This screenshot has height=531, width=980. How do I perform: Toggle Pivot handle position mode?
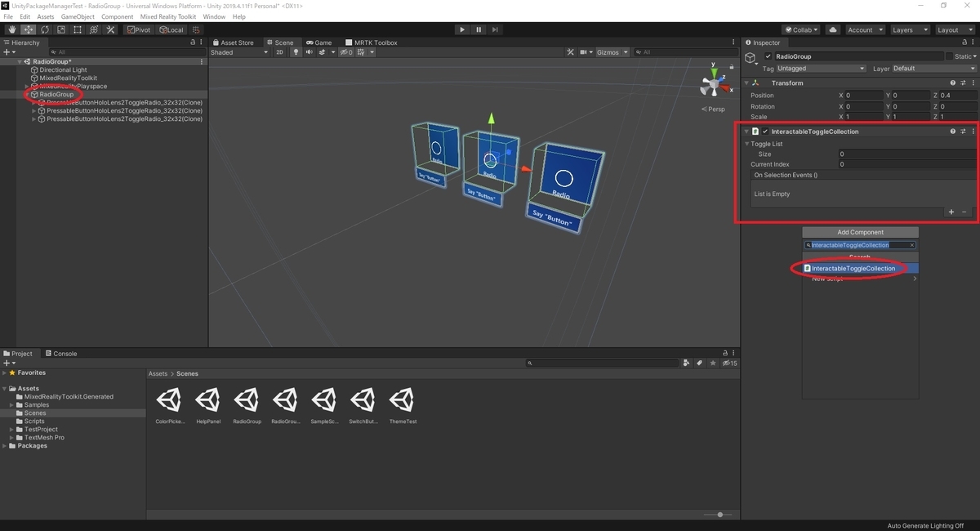[x=139, y=29]
